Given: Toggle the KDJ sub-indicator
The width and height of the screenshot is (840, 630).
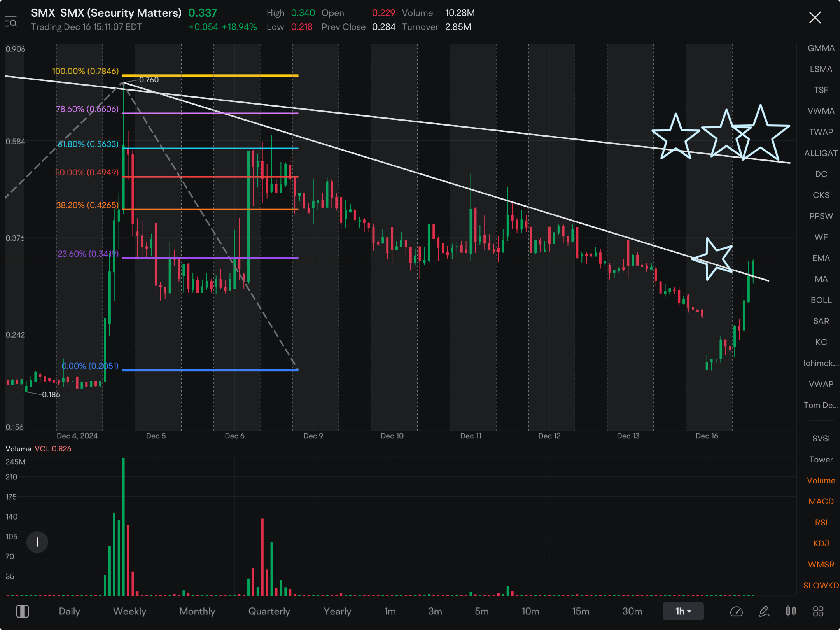Looking at the screenshot, I should 821,544.
